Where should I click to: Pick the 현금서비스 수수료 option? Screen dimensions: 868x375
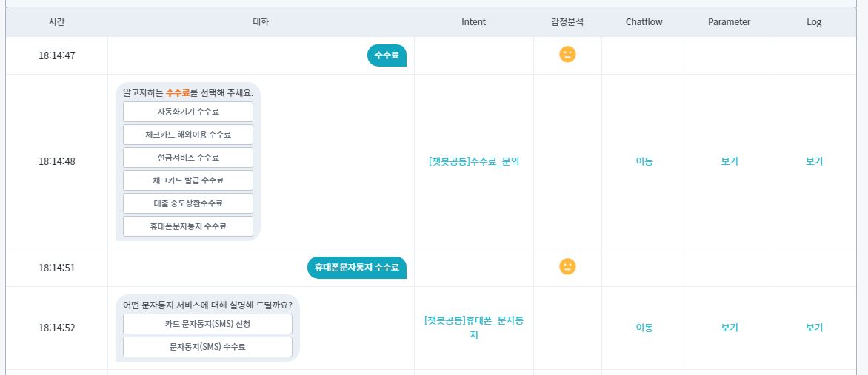point(188,158)
